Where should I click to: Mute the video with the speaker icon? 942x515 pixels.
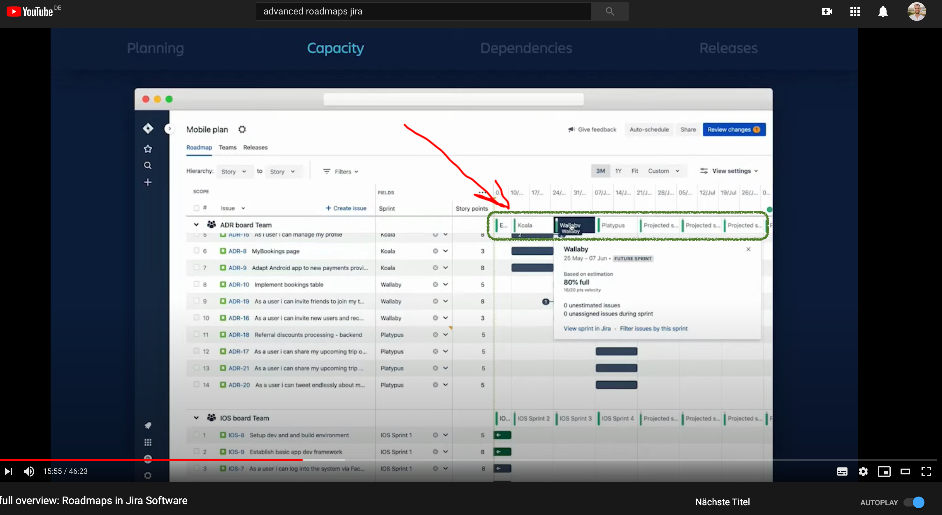(29, 472)
